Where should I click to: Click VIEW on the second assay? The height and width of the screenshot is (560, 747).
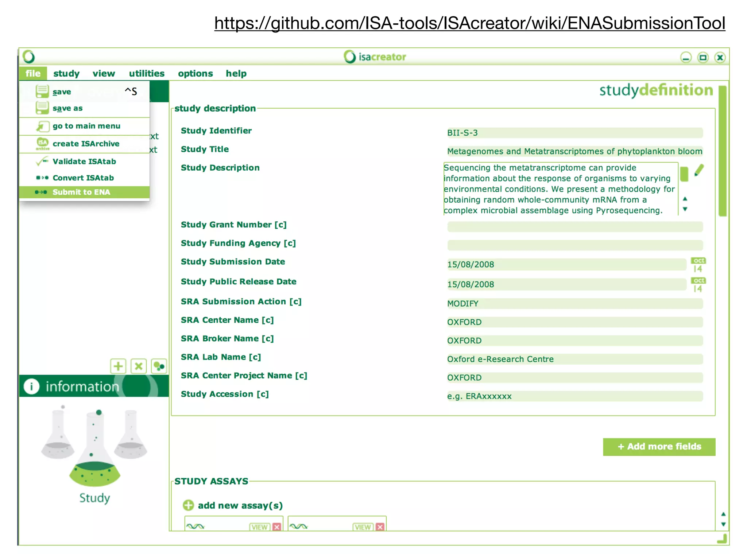[363, 527]
